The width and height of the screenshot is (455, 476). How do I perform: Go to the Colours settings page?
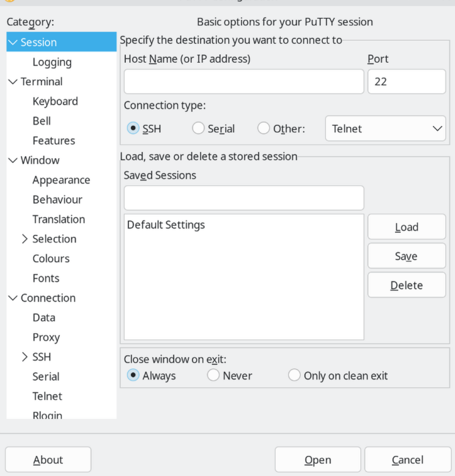(x=51, y=259)
